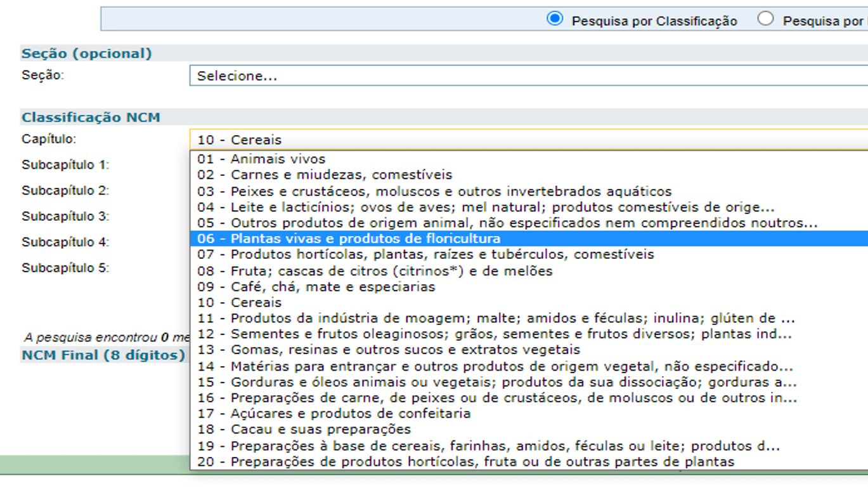Select option 07 - Produtos hortícolas
Screen dimensions: 868x488
(380, 254)
